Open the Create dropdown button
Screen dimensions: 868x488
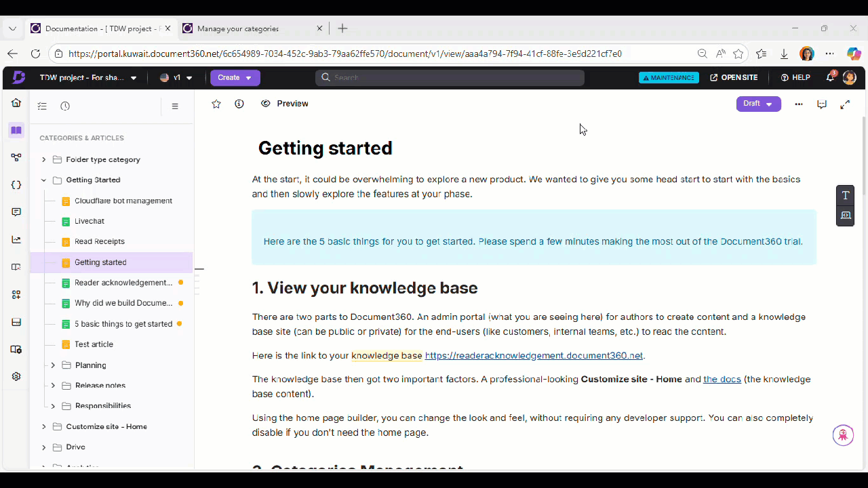click(x=235, y=77)
